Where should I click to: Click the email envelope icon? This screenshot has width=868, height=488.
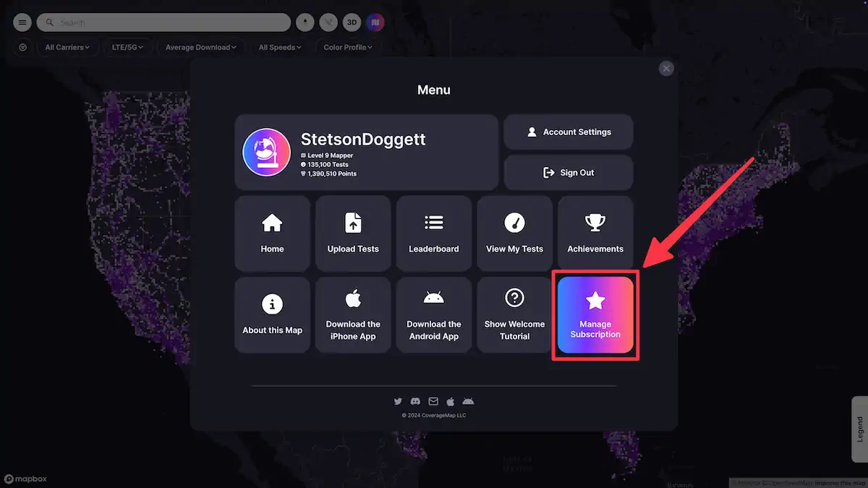coord(433,401)
